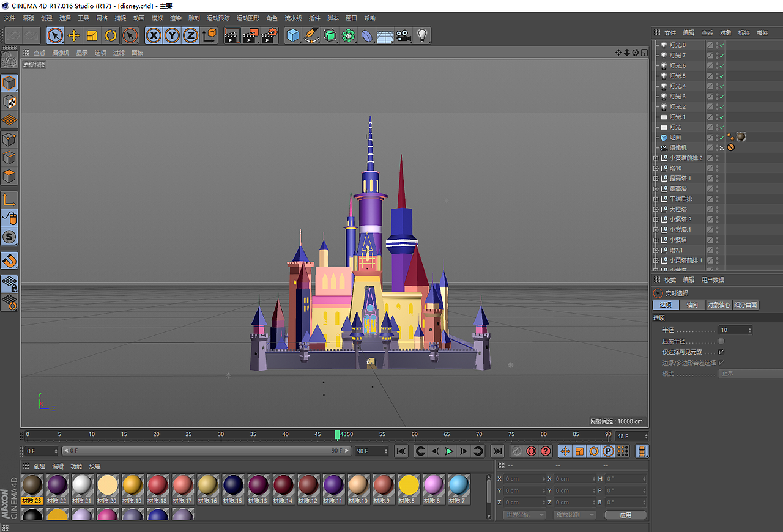Click the timeline marker at frame 48

coord(337,435)
